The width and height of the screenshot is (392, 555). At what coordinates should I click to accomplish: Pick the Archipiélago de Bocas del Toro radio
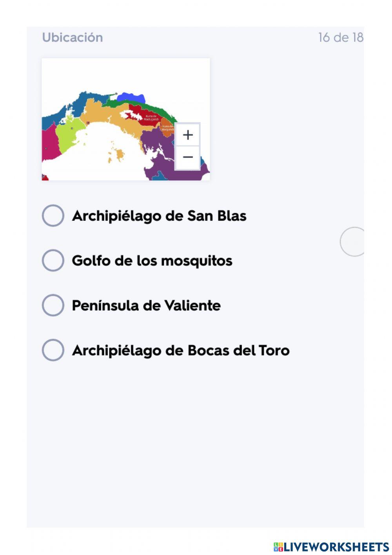[53, 350]
